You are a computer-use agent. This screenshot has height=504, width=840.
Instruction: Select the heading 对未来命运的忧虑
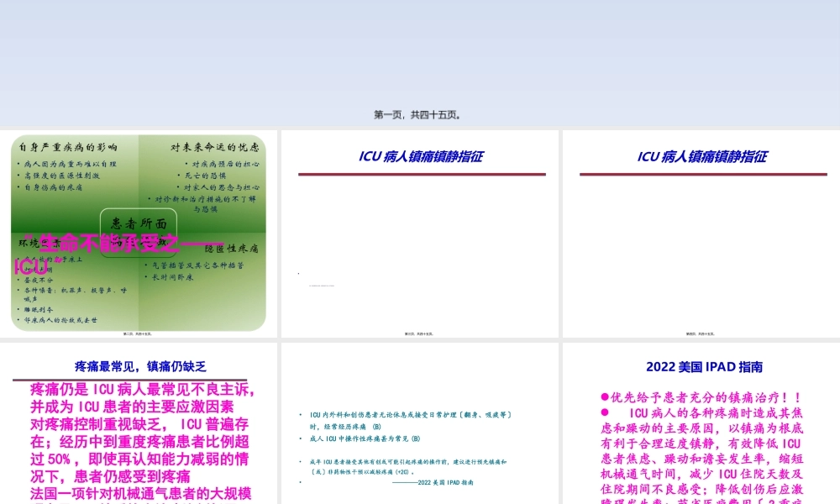215,147
